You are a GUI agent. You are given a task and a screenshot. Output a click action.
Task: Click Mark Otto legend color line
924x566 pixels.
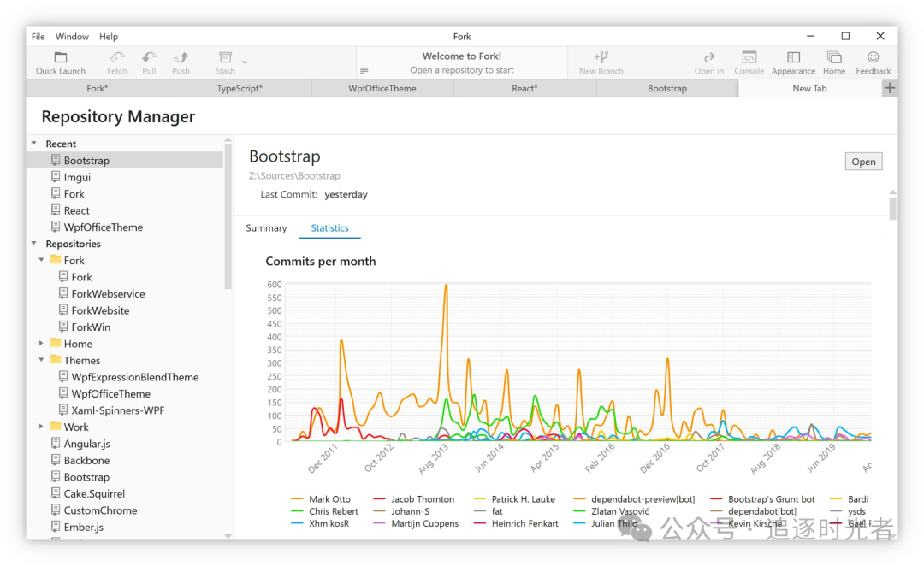point(298,499)
